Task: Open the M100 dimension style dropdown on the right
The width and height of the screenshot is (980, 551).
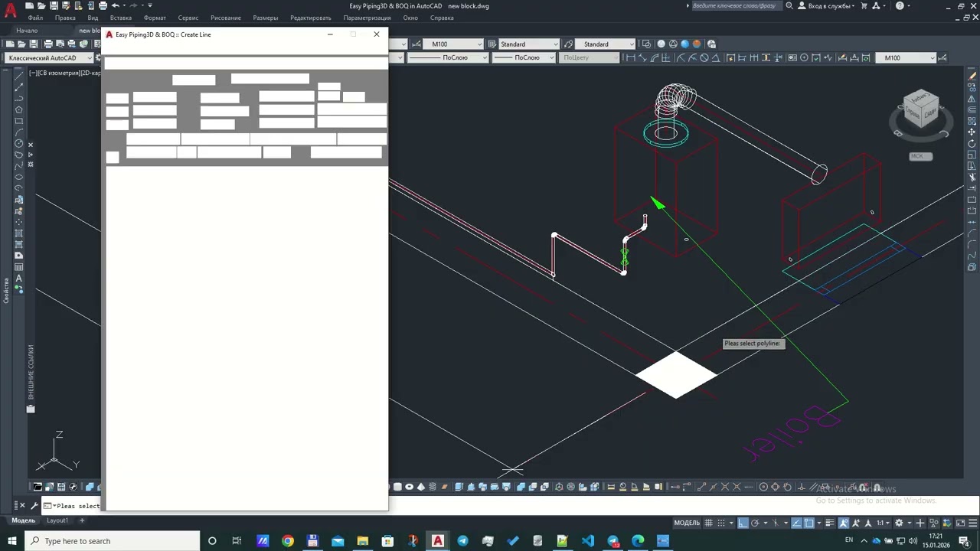Action: coord(905,58)
